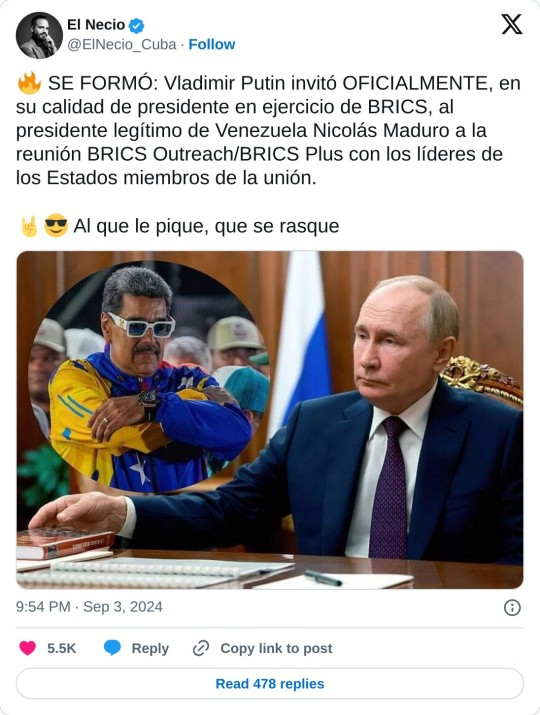540x715 pixels.
Task: Click the rock hand gesture emoji
Action: (x=30, y=226)
